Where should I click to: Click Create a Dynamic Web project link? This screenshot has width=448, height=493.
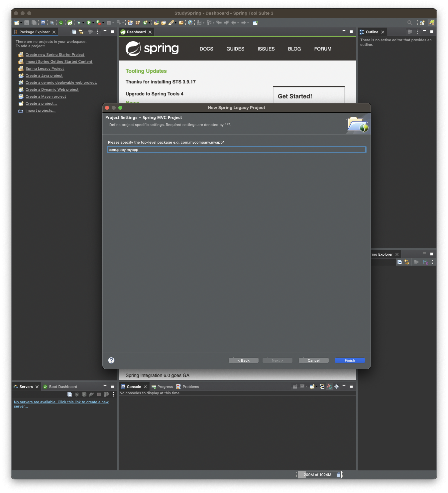[x=52, y=89]
